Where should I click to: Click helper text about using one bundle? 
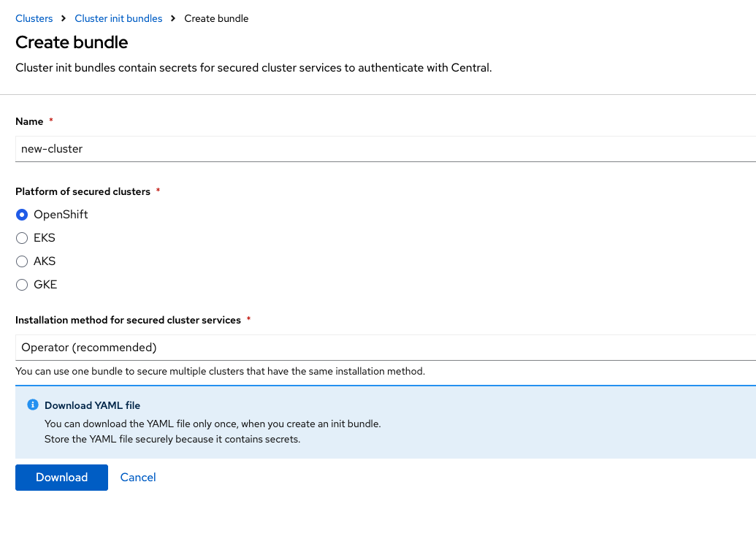pos(221,371)
